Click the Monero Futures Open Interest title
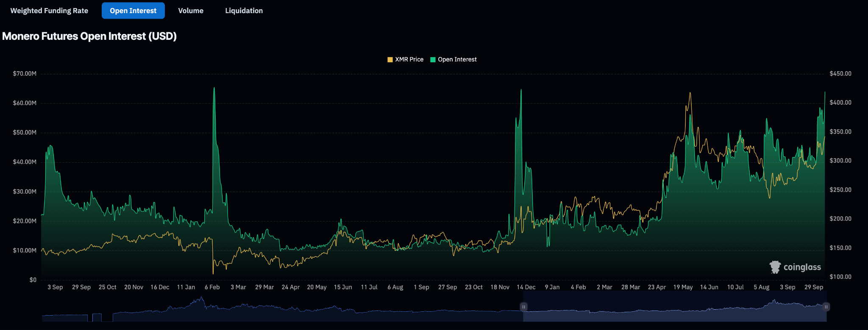868x330 pixels. click(89, 36)
